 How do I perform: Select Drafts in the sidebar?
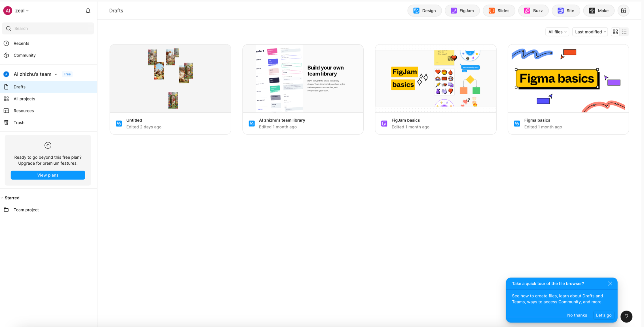(48, 87)
